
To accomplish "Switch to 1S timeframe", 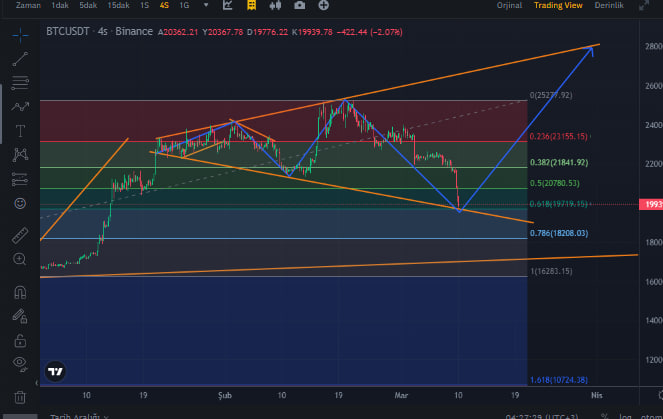I will [145, 5].
